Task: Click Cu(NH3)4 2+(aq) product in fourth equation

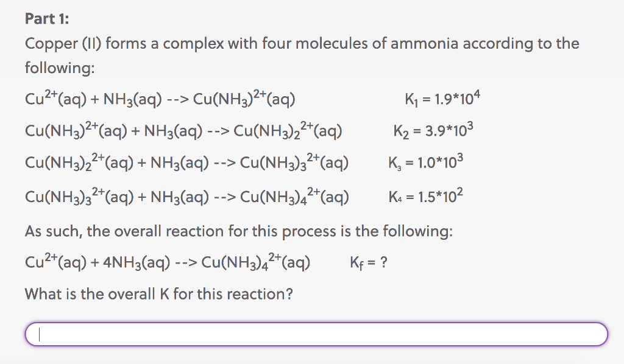Action: pos(294,197)
